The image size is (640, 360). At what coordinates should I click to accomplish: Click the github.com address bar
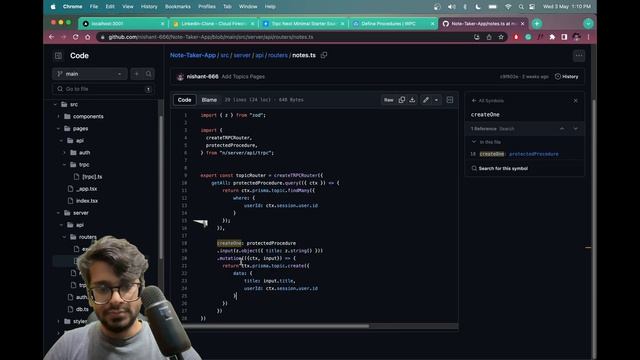coord(286,37)
